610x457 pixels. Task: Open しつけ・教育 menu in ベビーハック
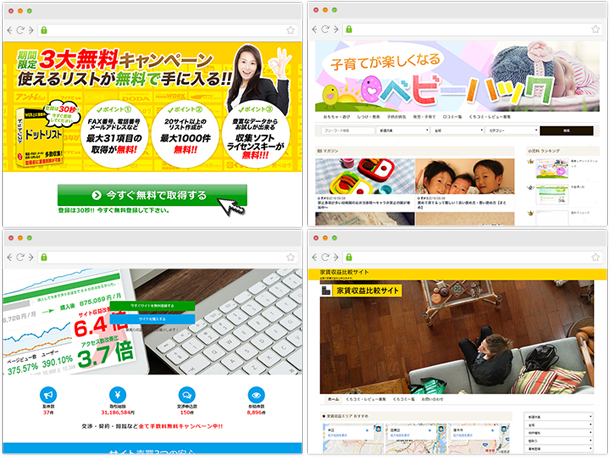click(368, 117)
